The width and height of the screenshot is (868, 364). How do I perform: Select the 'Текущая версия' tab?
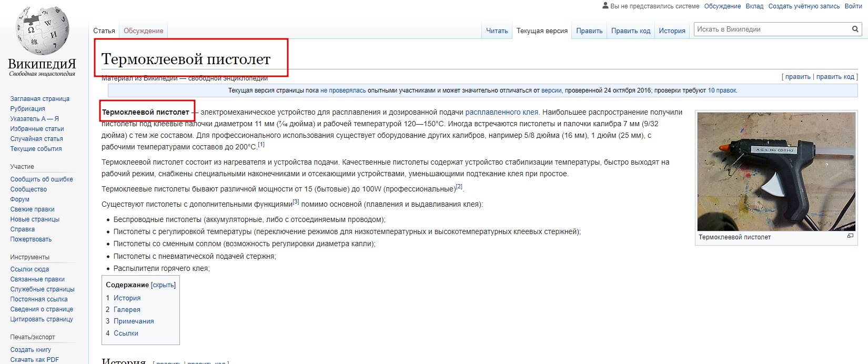click(x=542, y=31)
